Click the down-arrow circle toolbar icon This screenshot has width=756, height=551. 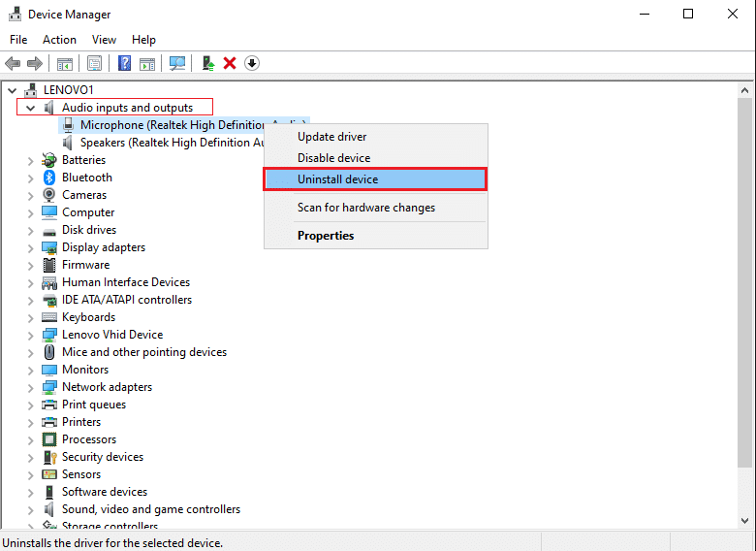point(252,63)
